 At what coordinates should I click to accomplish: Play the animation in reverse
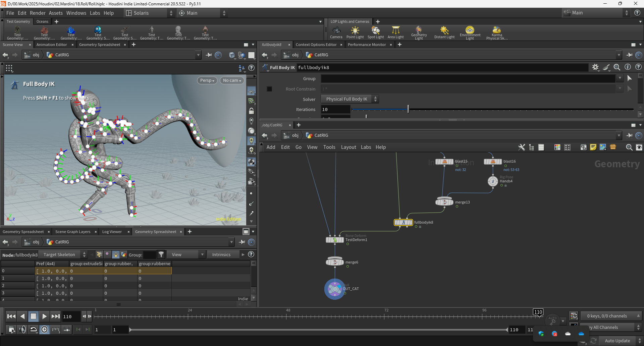[x=22, y=316]
